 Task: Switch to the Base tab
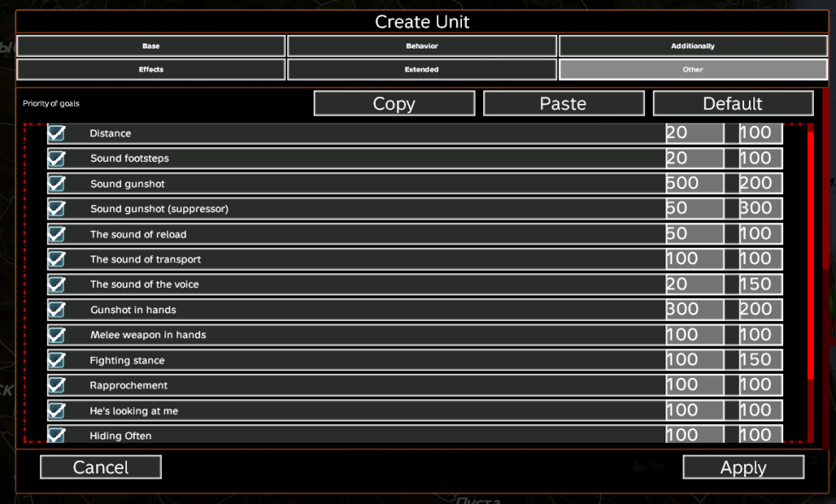point(151,46)
